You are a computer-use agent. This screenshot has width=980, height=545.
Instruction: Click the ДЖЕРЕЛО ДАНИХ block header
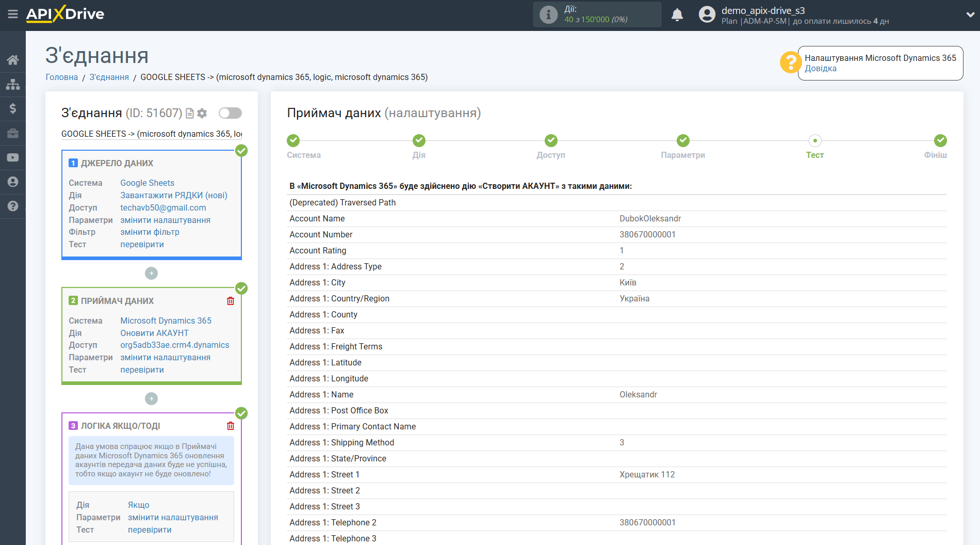click(x=117, y=163)
